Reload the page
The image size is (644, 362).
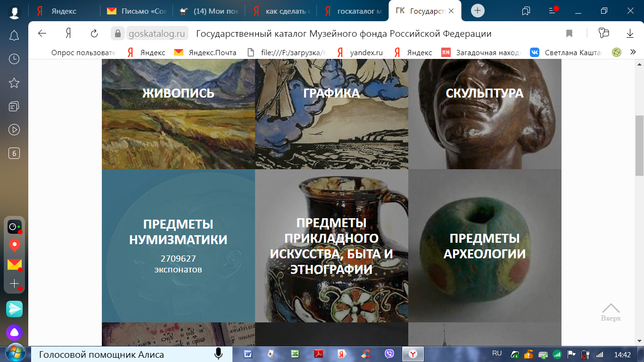[x=94, y=33]
